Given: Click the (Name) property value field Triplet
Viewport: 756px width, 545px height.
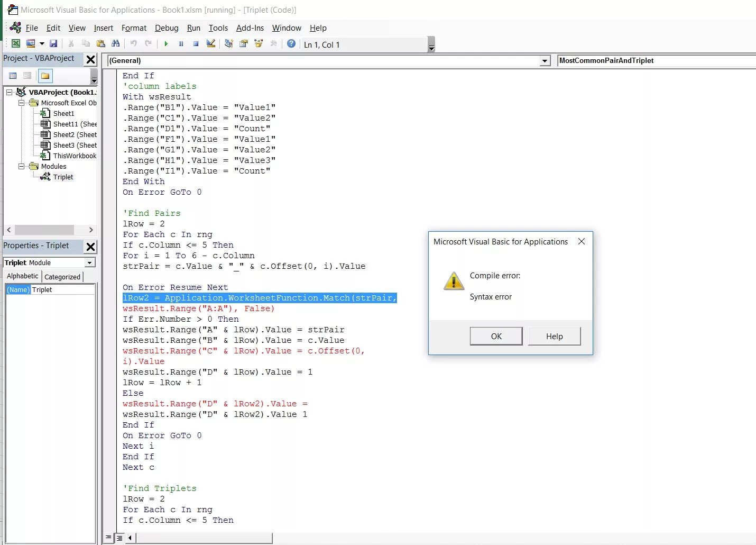Looking at the screenshot, I should [x=62, y=289].
